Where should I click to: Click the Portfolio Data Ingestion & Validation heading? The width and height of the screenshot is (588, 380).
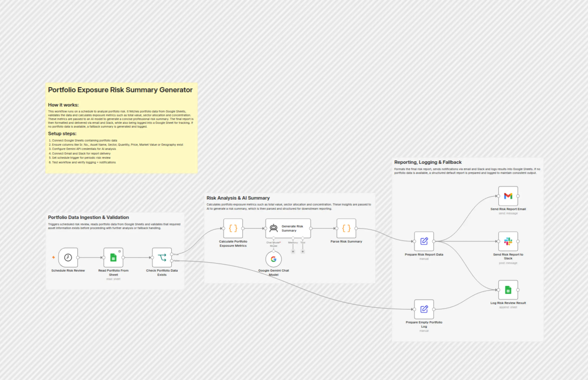click(88, 217)
